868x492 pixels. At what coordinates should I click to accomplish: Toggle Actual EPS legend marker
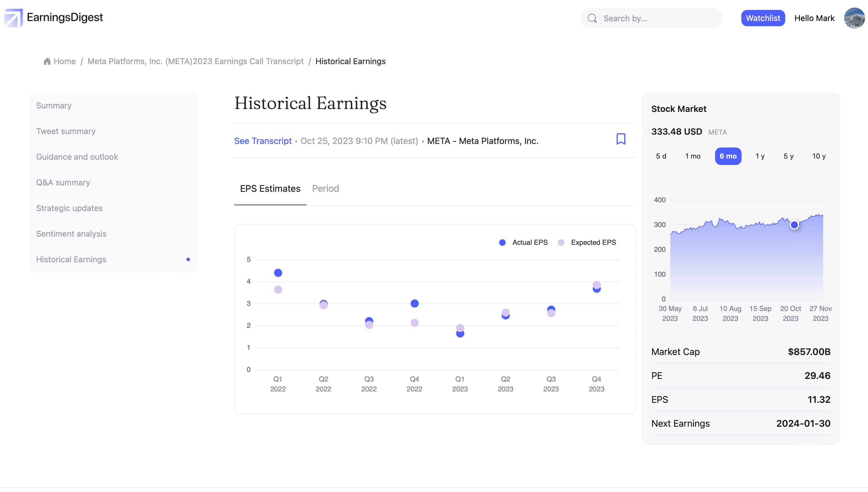502,242
